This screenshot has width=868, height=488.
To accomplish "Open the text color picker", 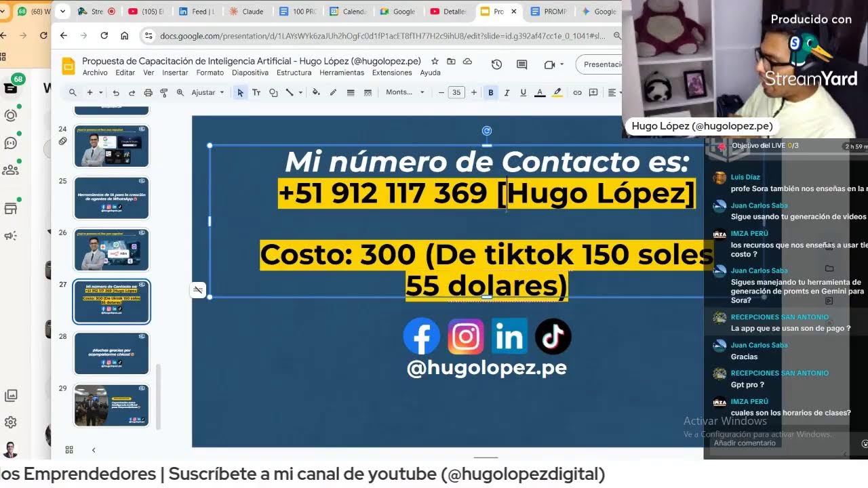I will [x=540, y=92].
